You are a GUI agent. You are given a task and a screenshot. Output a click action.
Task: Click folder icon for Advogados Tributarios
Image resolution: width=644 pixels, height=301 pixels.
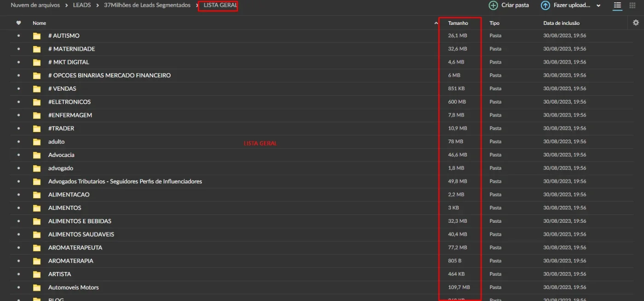pyautogui.click(x=37, y=182)
